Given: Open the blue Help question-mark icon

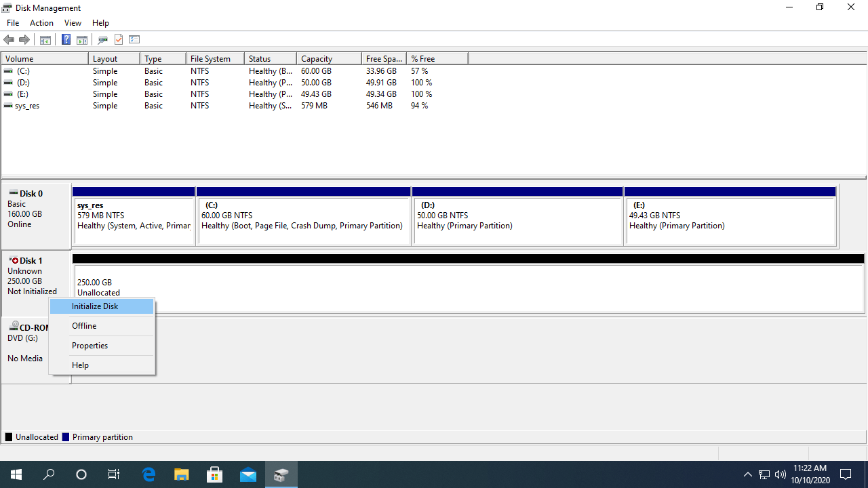Looking at the screenshot, I should point(66,40).
